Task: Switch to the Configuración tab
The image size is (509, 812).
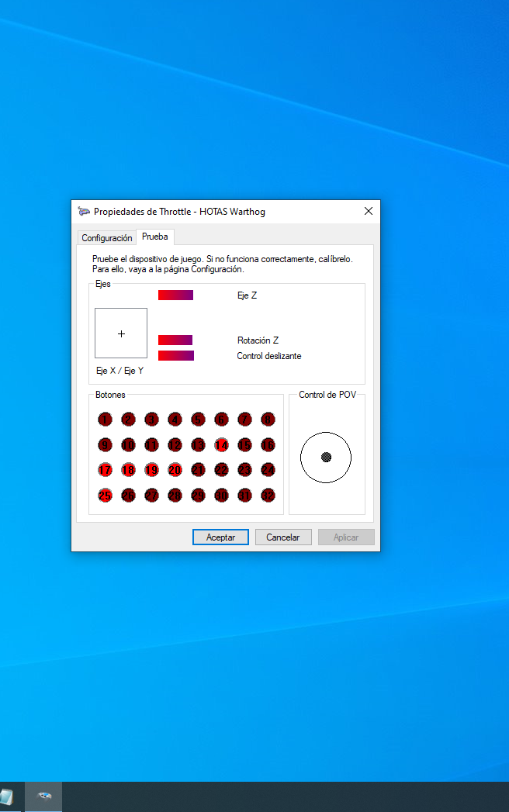Action: click(107, 237)
